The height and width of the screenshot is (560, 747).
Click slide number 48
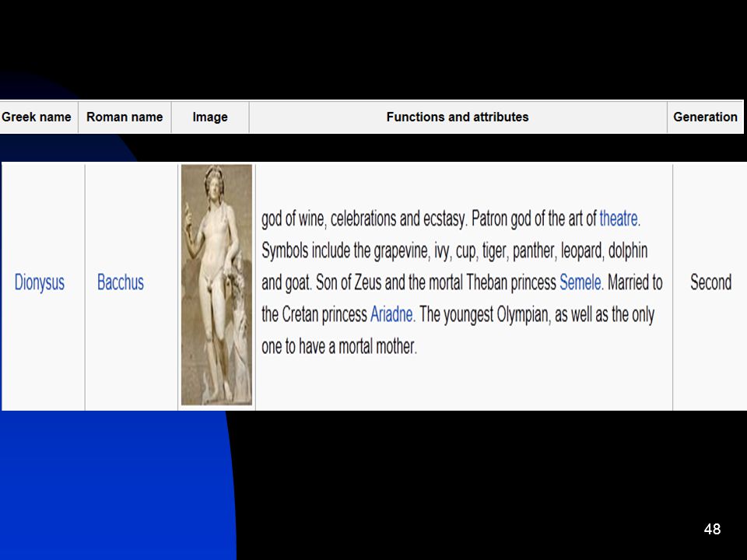(x=712, y=529)
